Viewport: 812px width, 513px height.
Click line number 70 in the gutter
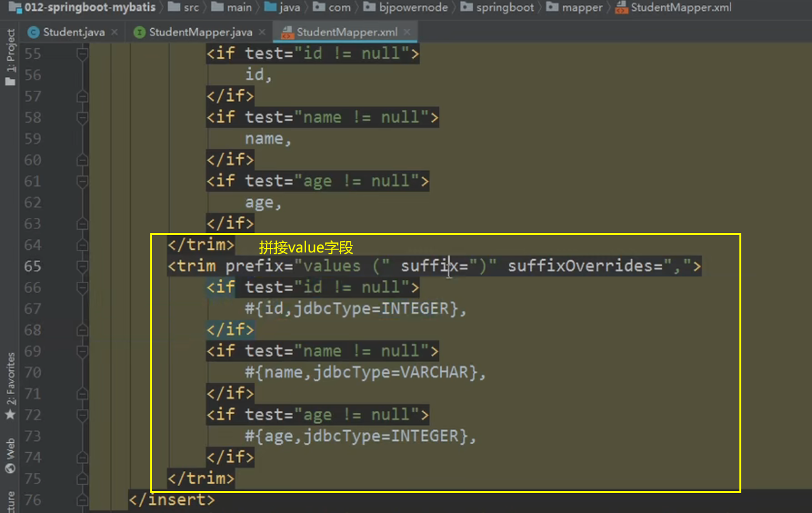click(33, 373)
